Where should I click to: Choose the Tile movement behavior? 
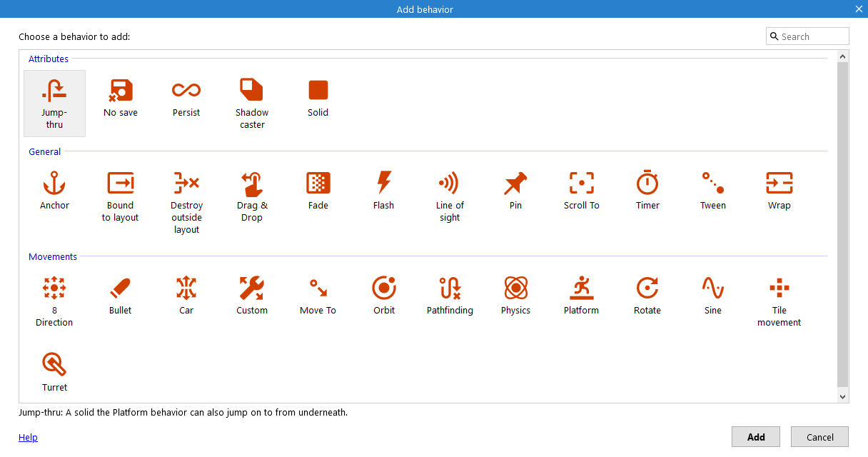779,301
